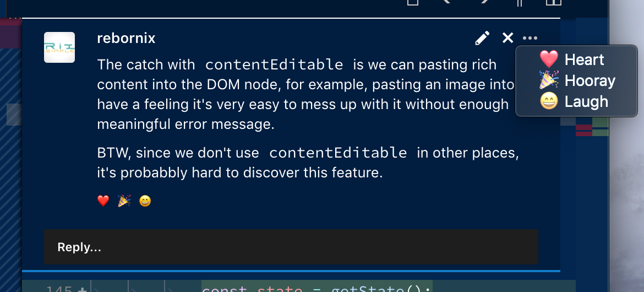Select Heart in the reactions popup menu
The image size is (644, 292).
coord(572,60)
